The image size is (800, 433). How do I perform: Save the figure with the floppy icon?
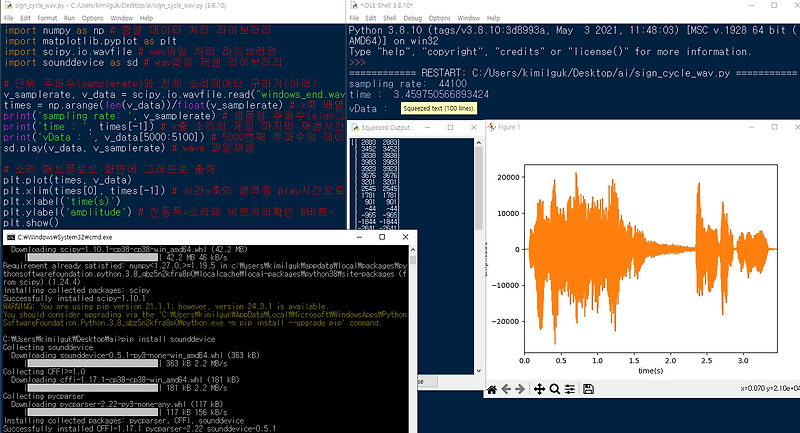click(x=588, y=389)
